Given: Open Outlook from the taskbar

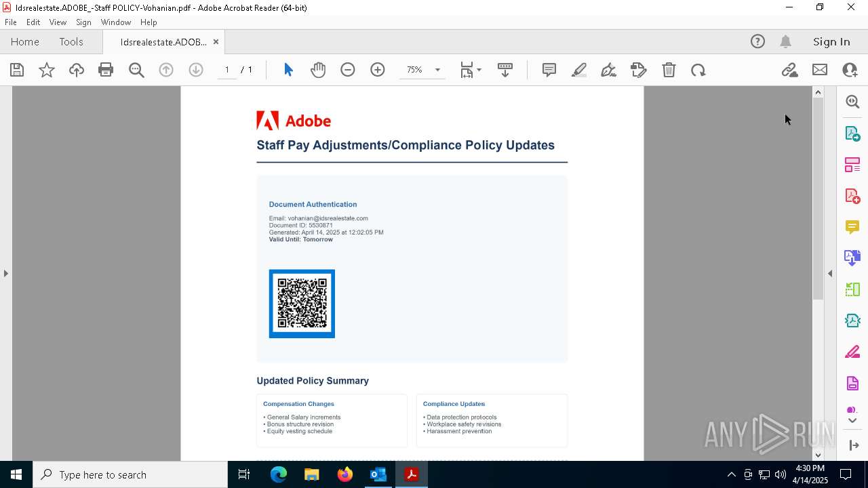Looking at the screenshot, I should tap(378, 474).
